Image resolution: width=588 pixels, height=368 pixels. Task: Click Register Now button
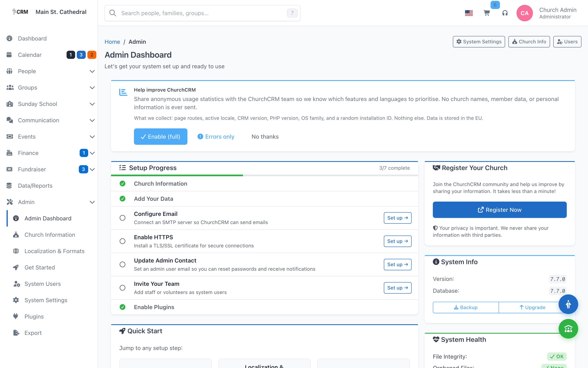click(x=500, y=210)
